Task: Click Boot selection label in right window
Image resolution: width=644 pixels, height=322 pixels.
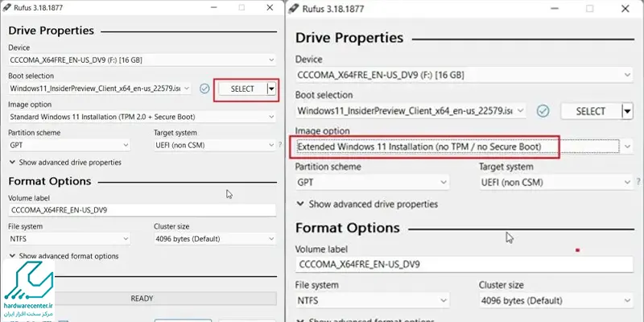Action: point(324,95)
